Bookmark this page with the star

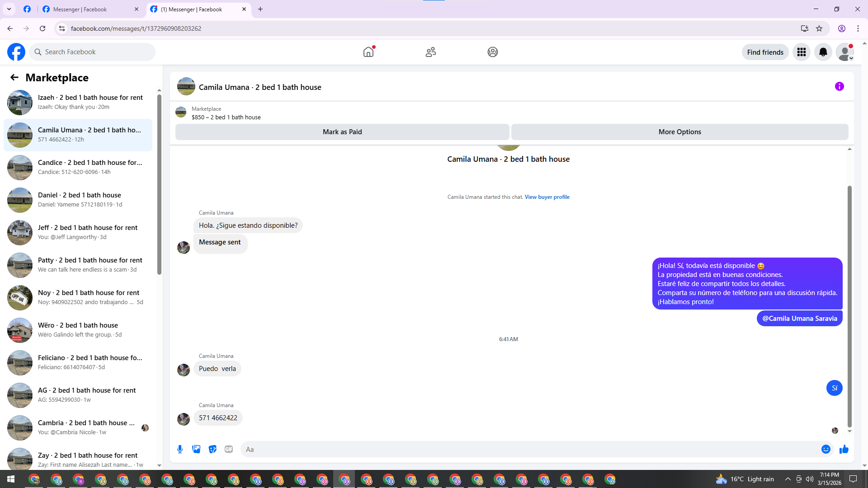[x=819, y=28]
